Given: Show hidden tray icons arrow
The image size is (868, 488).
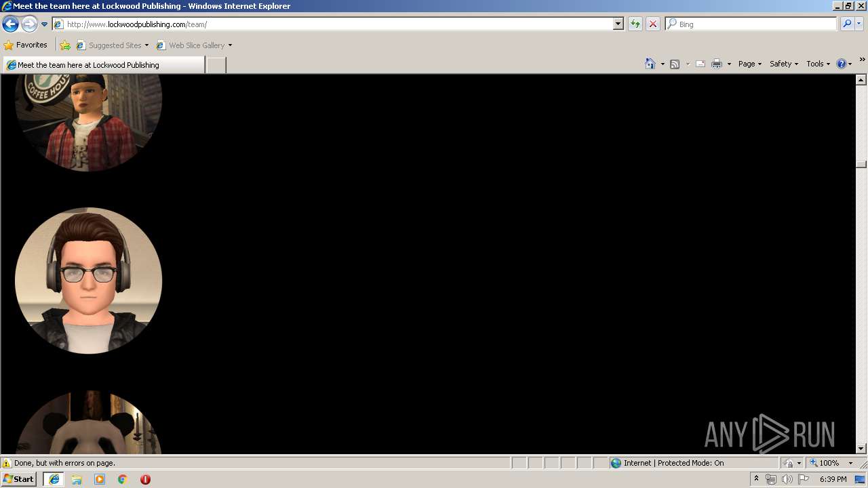Looking at the screenshot, I should click(756, 479).
